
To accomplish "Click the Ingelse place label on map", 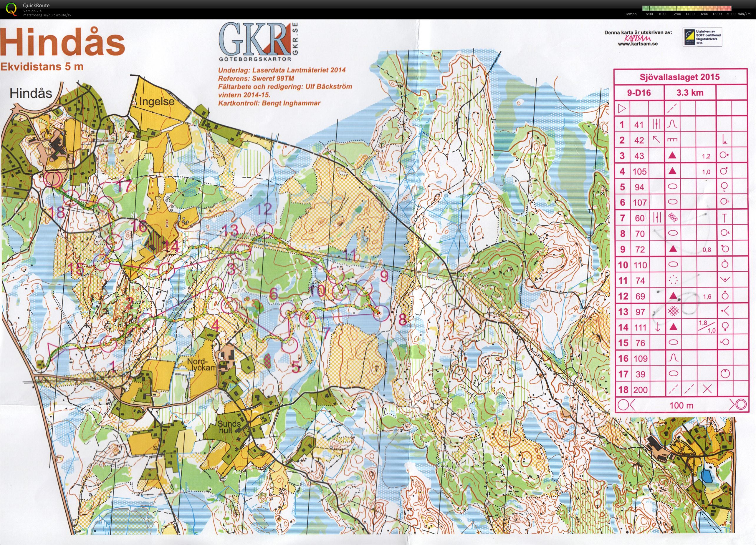I will pos(157,102).
